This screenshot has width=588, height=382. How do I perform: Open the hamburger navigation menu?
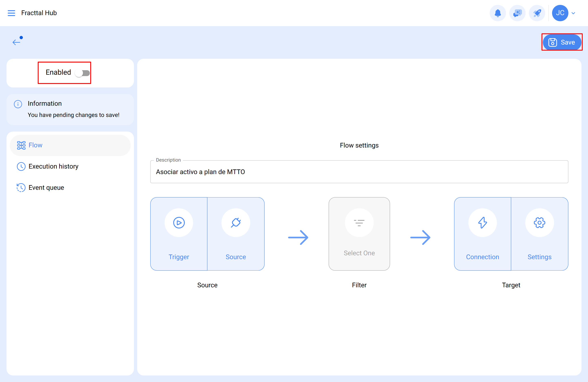coord(11,13)
